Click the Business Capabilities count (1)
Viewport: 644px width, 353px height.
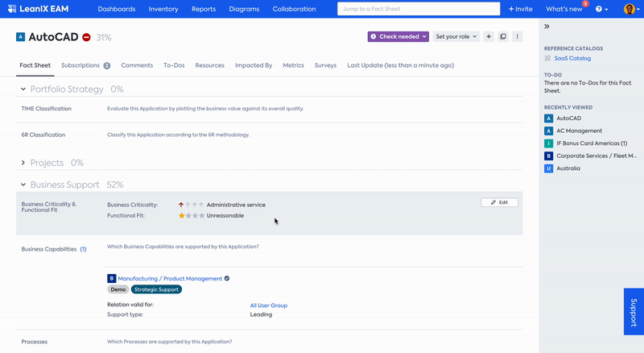pyautogui.click(x=83, y=249)
